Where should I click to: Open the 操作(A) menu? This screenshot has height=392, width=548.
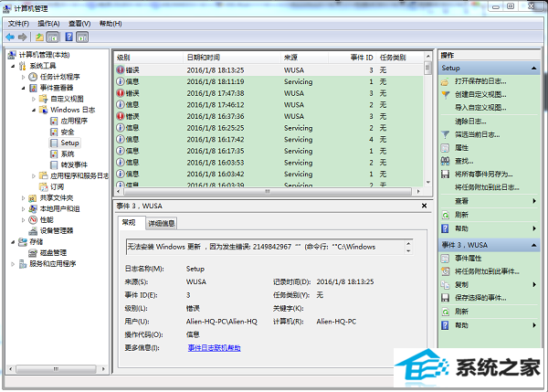(x=48, y=24)
